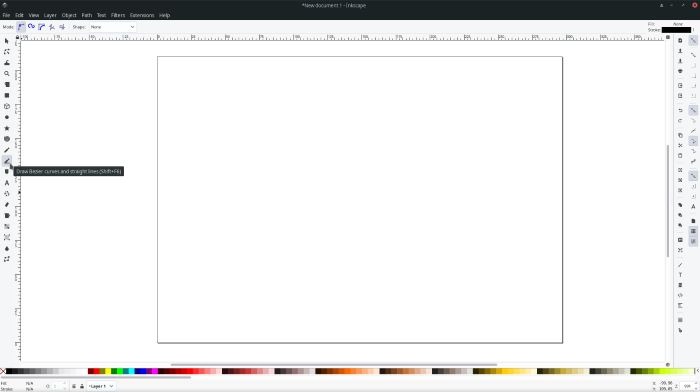Click the Copy icon in command bar

pos(680,135)
